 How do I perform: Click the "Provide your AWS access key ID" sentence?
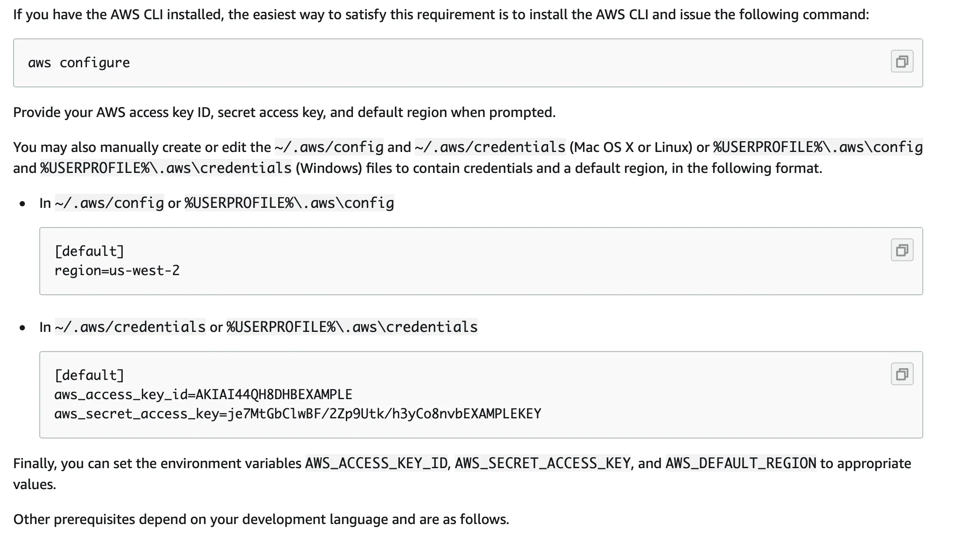pyautogui.click(x=284, y=113)
